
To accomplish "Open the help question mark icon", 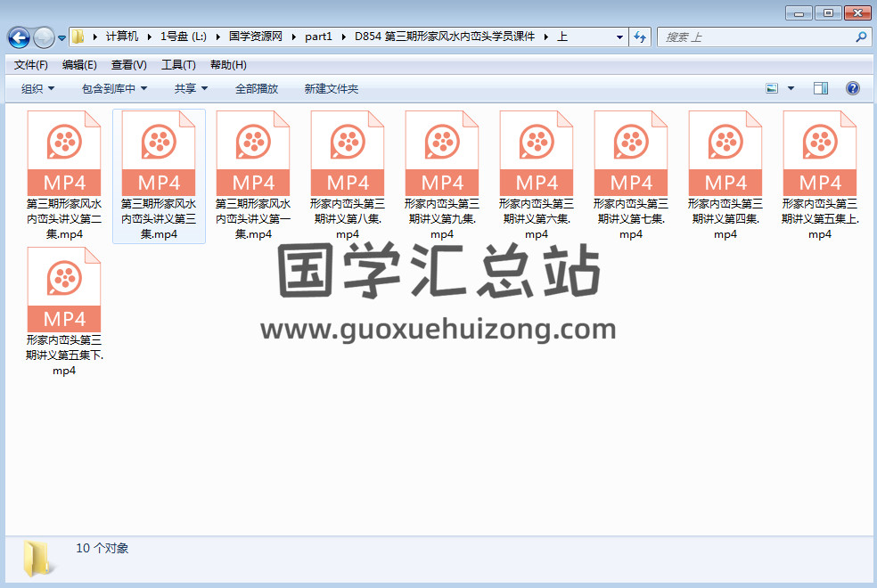I will [852, 88].
